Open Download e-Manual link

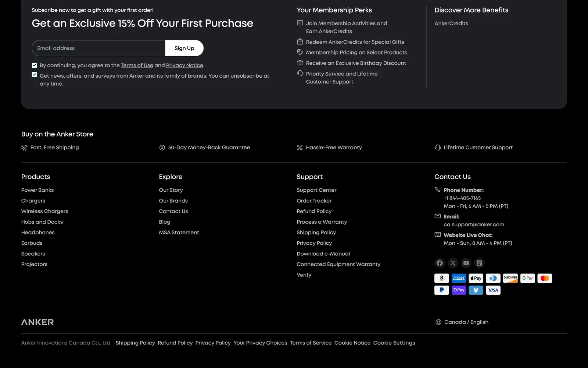click(323, 254)
